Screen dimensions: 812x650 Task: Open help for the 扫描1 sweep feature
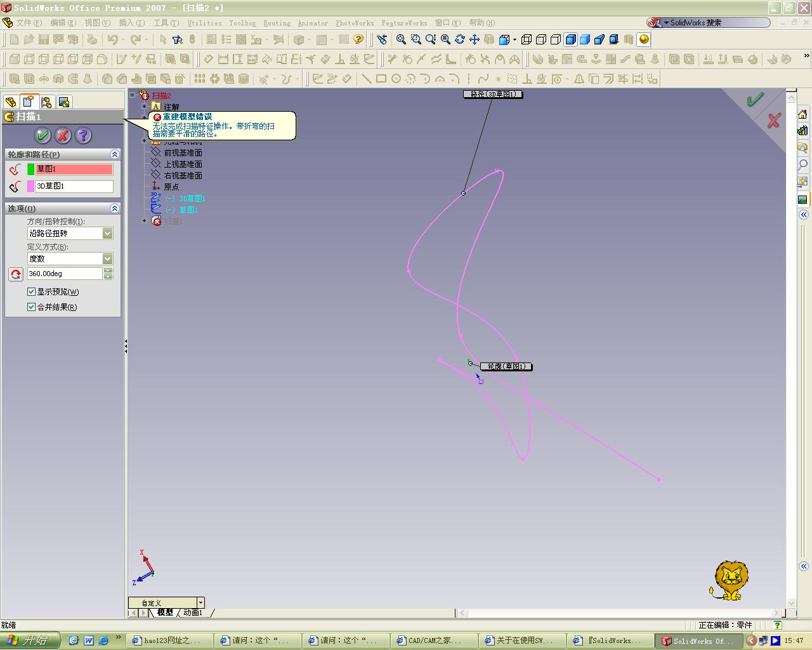click(83, 135)
